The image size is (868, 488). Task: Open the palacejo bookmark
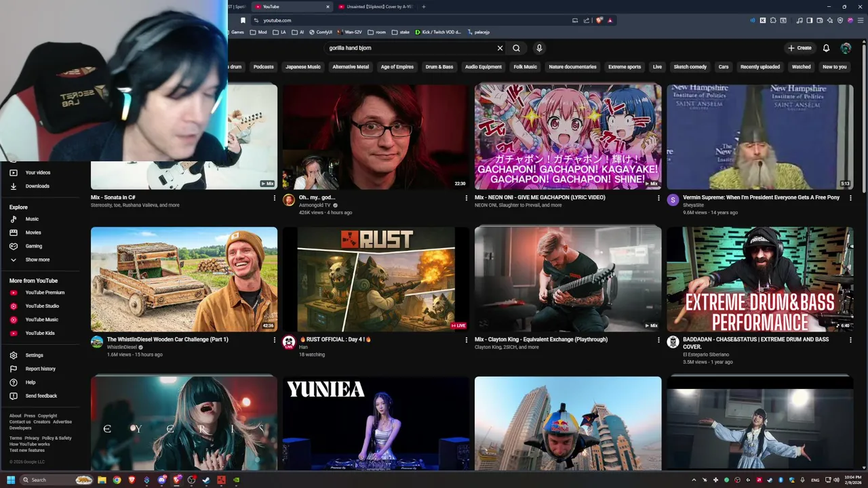(x=477, y=32)
